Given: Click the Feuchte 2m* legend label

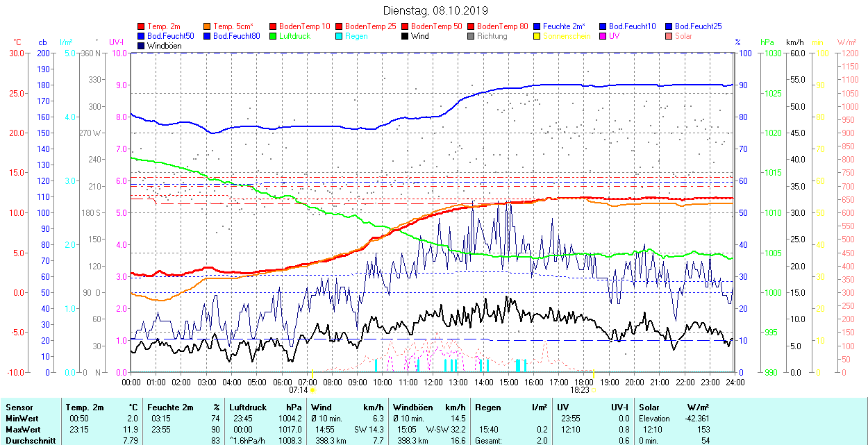Looking at the screenshot, I should click(x=565, y=26).
